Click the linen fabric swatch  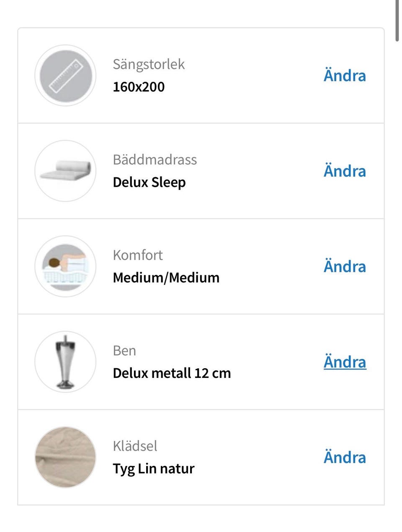pyautogui.click(x=65, y=457)
